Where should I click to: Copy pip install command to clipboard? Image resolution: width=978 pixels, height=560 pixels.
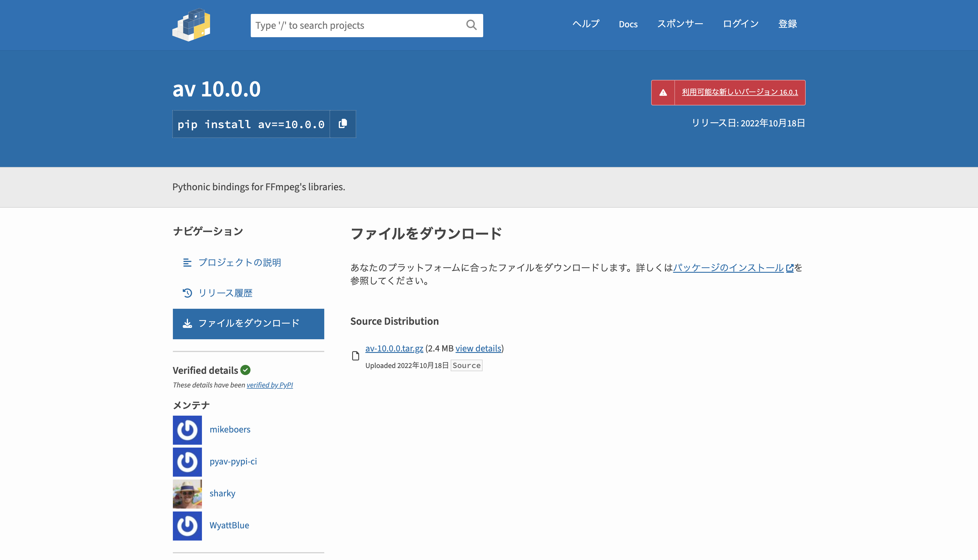coord(342,124)
